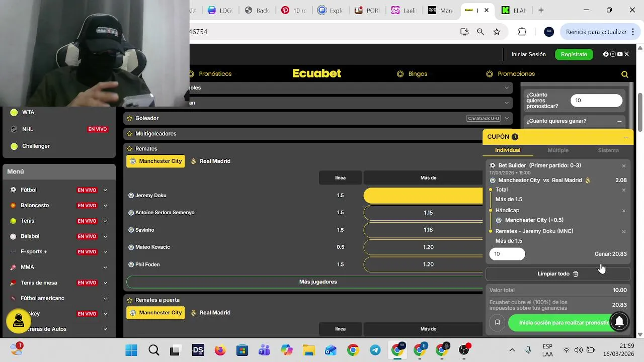Expand the MMA menu chevron
The image size is (644, 362).
(x=105, y=267)
